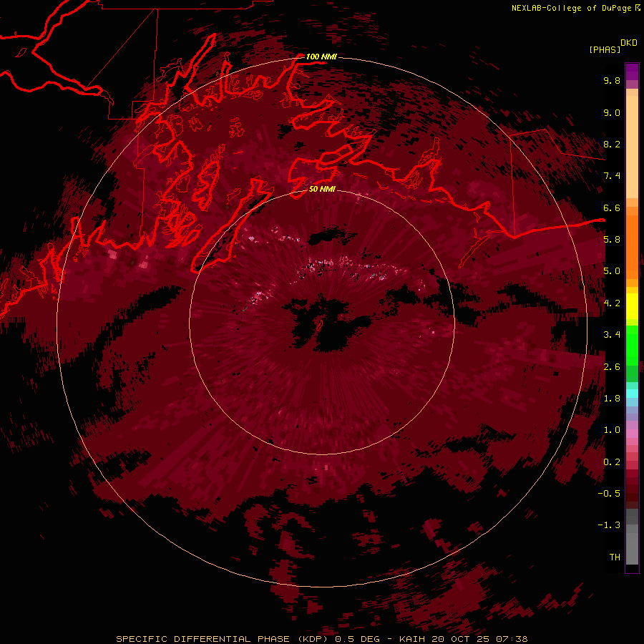Click the -1.3 scale value
This screenshot has width=644, height=644.
pyautogui.click(x=609, y=525)
